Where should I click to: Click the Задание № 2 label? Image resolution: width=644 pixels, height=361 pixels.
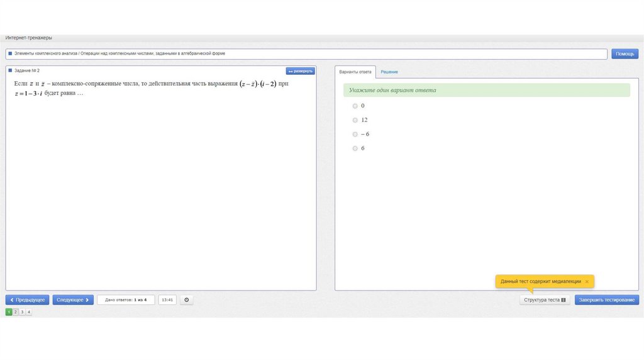tap(27, 70)
